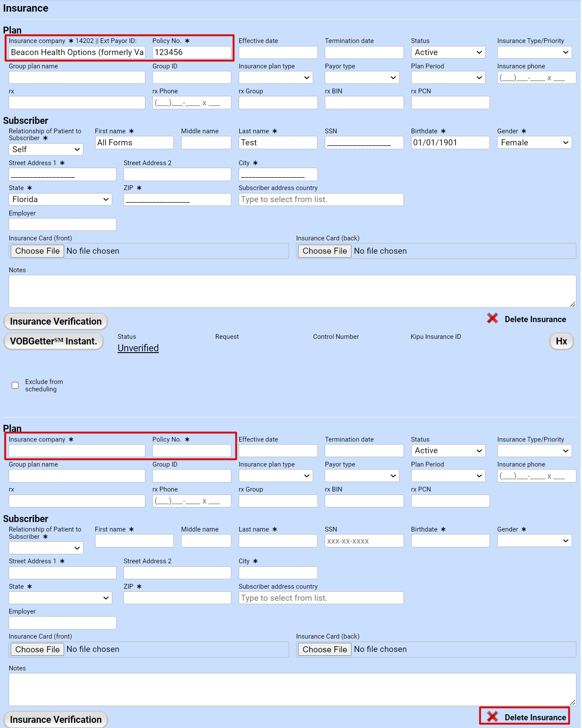Expand first plan's Insurance Type/Priority dropdown
This screenshot has height=728, width=582.
pyautogui.click(x=534, y=52)
